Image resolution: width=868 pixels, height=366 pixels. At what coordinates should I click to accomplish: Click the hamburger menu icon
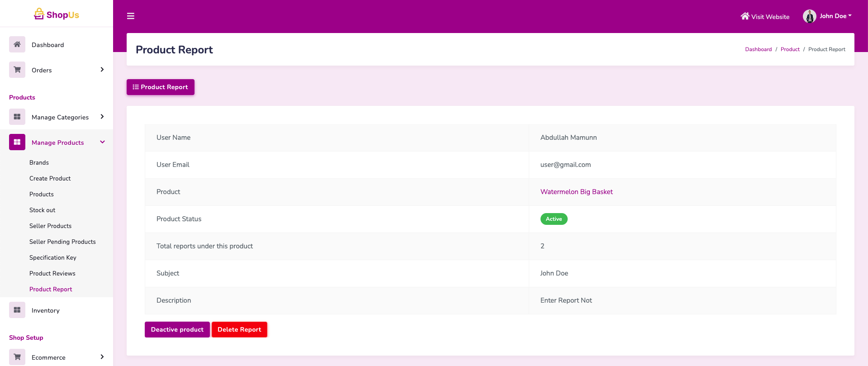click(x=131, y=16)
